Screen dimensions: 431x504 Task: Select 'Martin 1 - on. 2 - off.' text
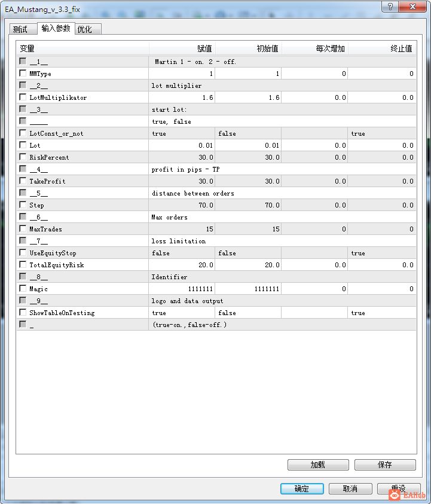195,62
